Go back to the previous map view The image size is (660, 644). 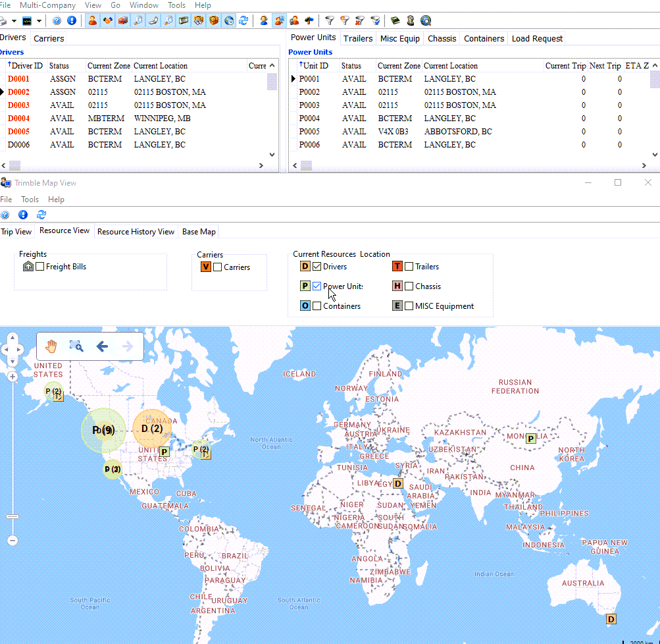click(x=102, y=346)
